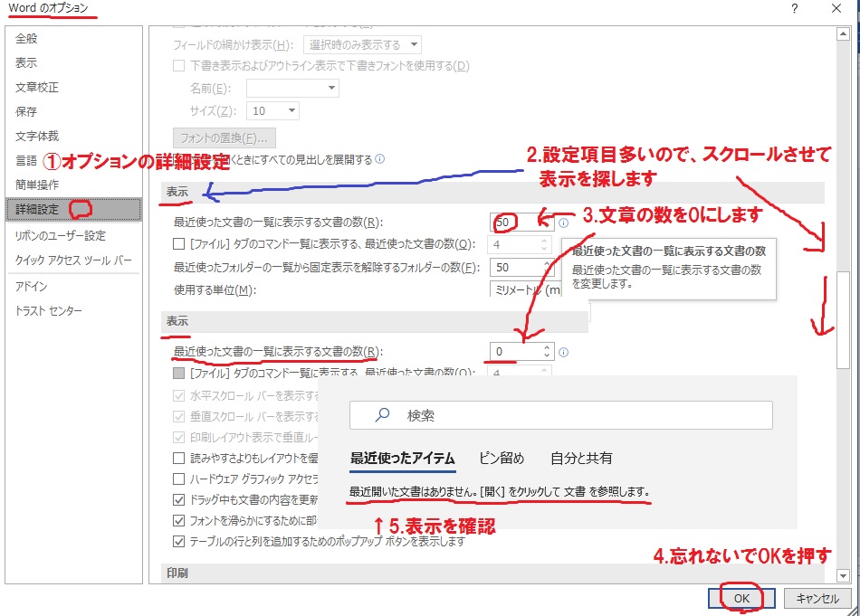
Task: Toggle [ファイル]タブのコマンド一覧 checkbox near value 50
Action: [179, 244]
